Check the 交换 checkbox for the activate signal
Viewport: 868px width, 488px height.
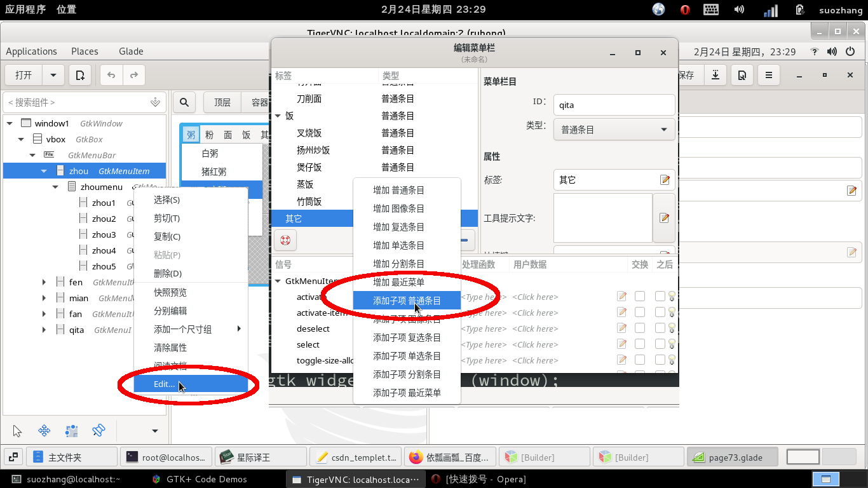(x=639, y=296)
